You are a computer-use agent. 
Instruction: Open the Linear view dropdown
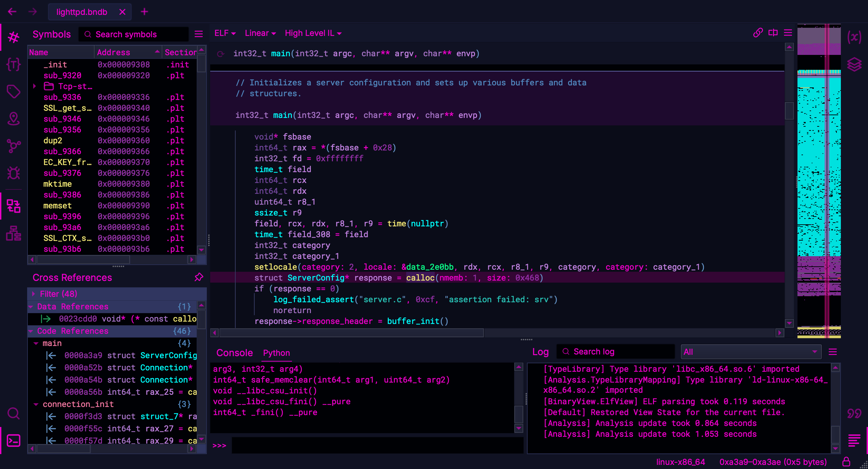pos(259,33)
